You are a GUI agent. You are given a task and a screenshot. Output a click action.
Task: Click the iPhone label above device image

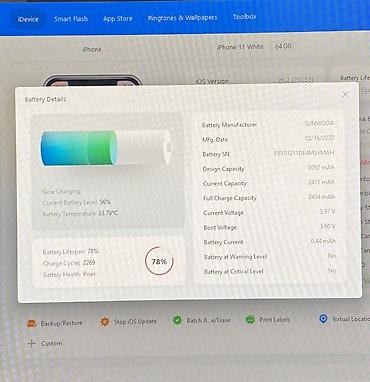pyautogui.click(x=92, y=50)
